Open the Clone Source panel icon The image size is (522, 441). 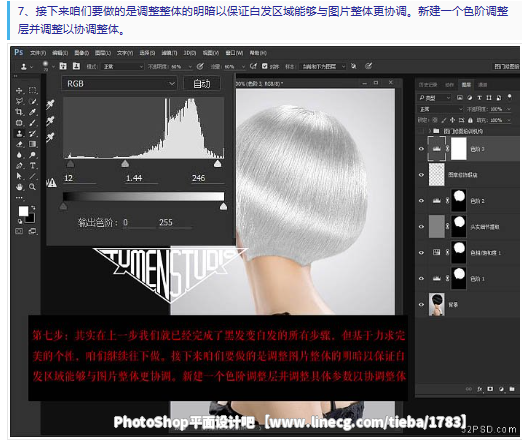[76, 66]
